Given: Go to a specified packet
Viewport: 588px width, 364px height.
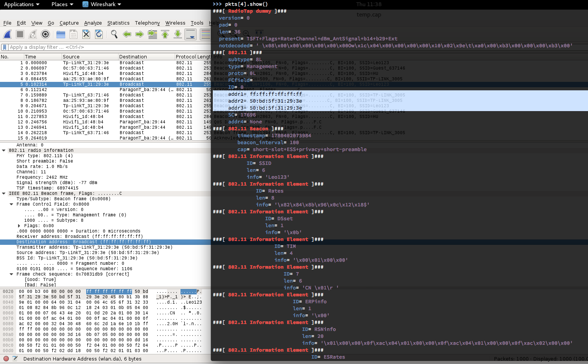Looking at the screenshot, I should point(152,34).
